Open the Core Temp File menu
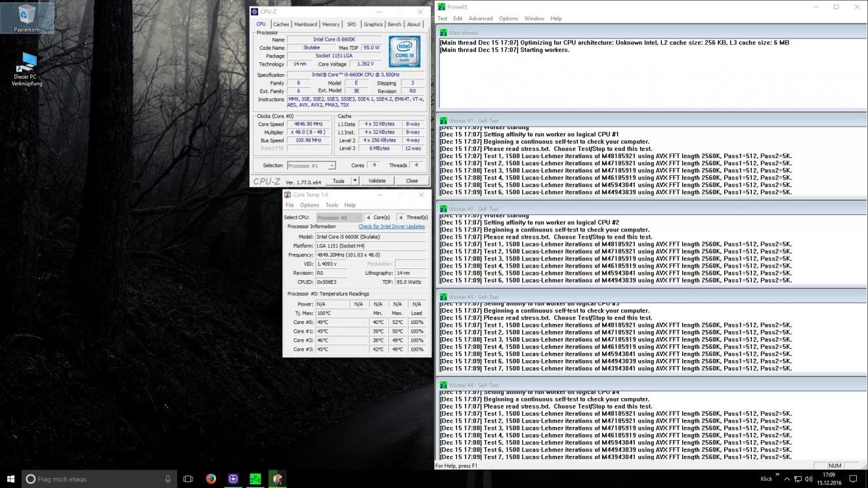Image resolution: width=868 pixels, height=488 pixels. [290, 205]
